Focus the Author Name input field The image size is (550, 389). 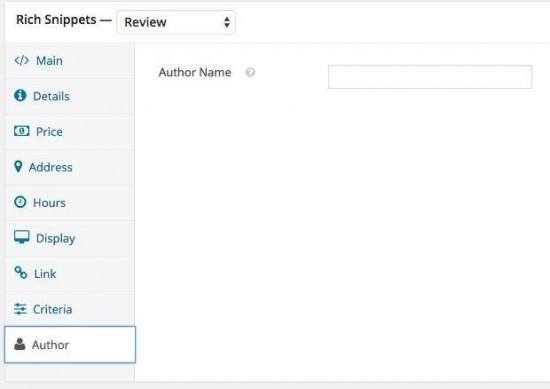430,77
